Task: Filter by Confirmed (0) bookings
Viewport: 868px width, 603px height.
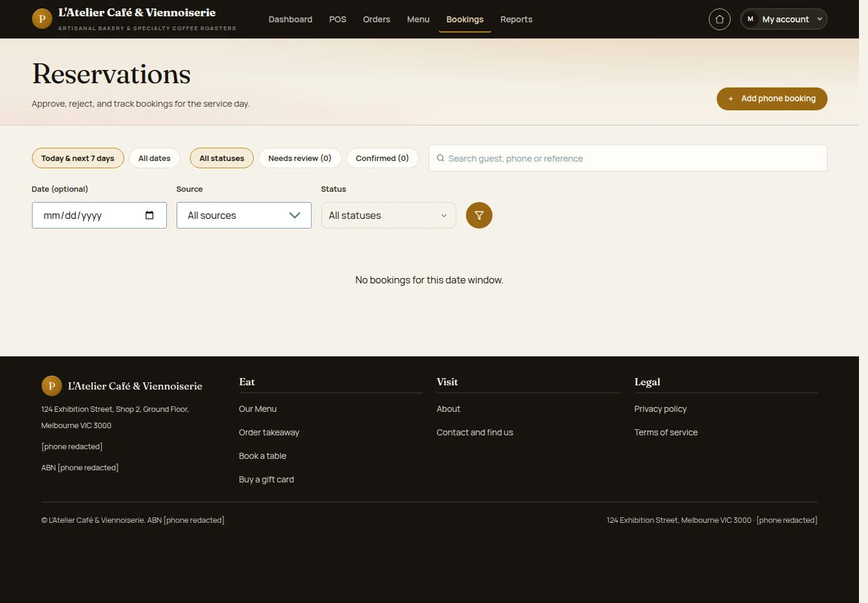Action: tap(382, 158)
